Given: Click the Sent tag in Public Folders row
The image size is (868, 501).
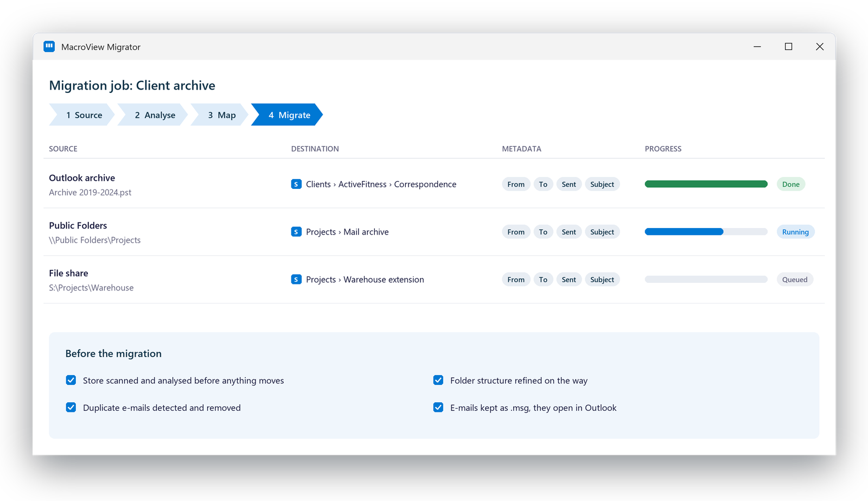Looking at the screenshot, I should click(569, 232).
